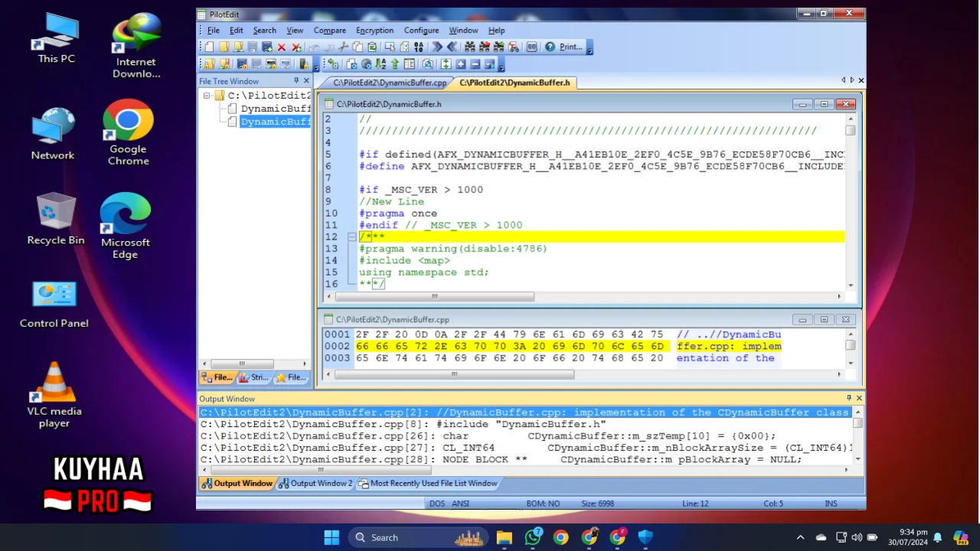This screenshot has height=551, width=980.
Task: Click the left double-chevron unindent icon
Action: point(452,47)
